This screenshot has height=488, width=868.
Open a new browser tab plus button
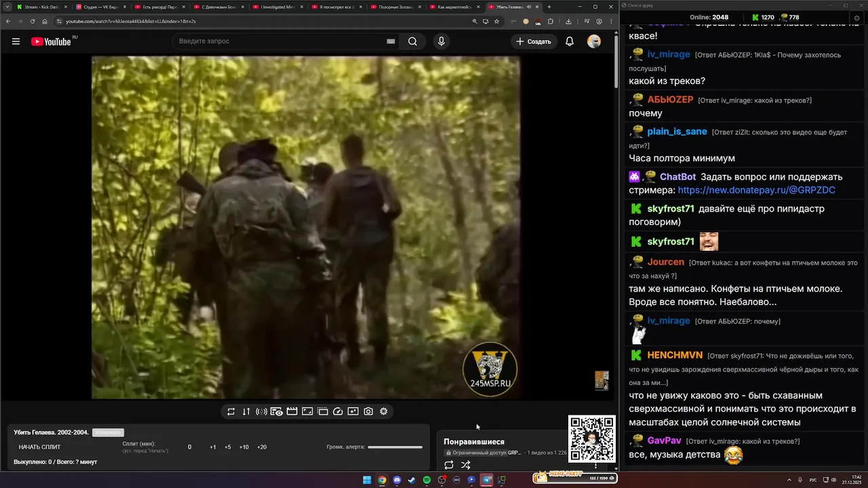point(549,7)
